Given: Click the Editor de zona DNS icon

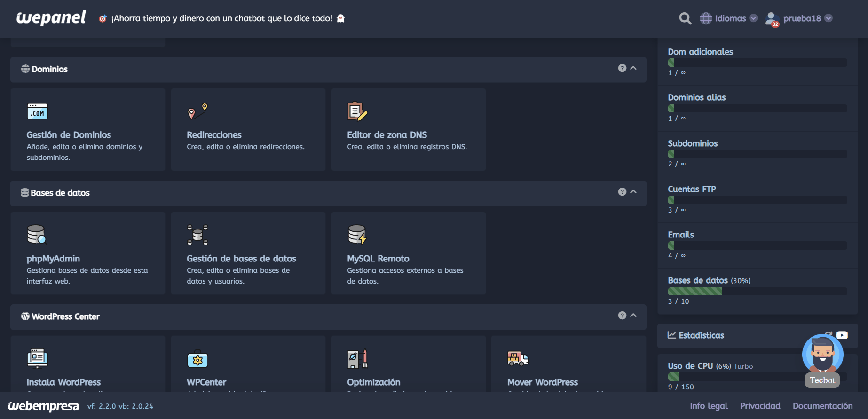Looking at the screenshot, I should coord(357,111).
